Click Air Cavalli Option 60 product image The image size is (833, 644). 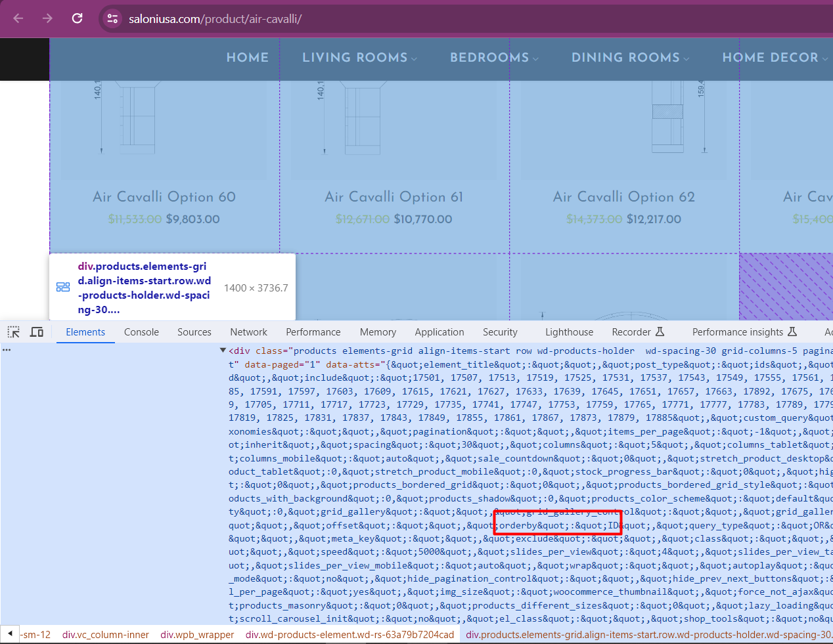pyautogui.click(x=164, y=129)
